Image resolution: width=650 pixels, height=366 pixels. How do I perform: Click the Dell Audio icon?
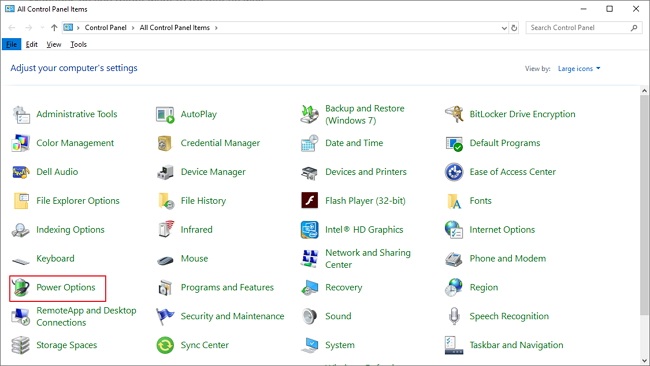[x=21, y=172]
